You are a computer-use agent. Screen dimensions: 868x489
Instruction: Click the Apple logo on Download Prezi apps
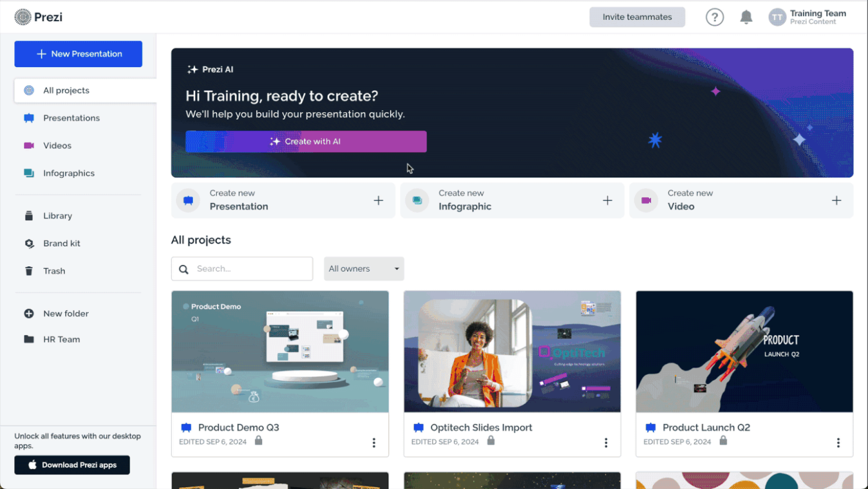point(32,465)
